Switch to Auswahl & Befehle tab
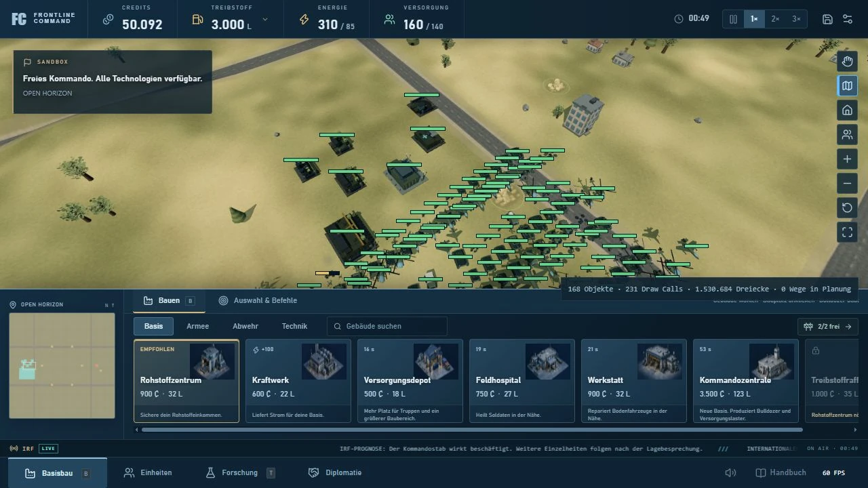 pyautogui.click(x=258, y=300)
